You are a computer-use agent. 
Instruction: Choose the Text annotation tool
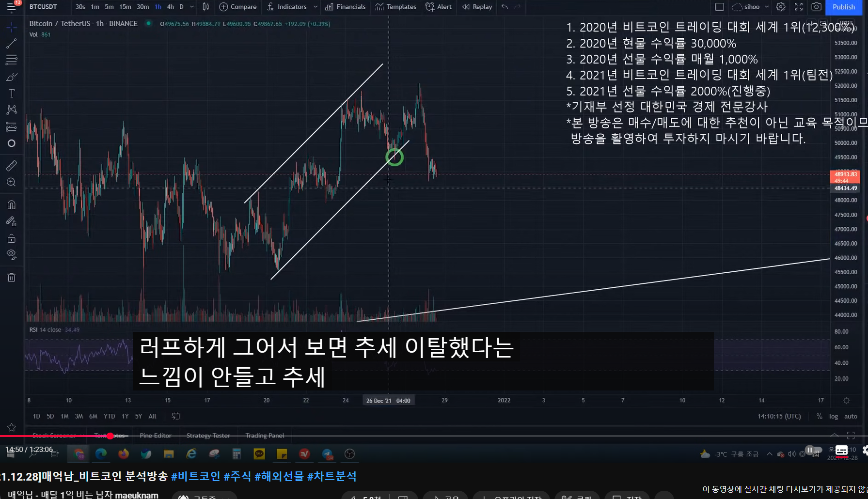(11, 94)
